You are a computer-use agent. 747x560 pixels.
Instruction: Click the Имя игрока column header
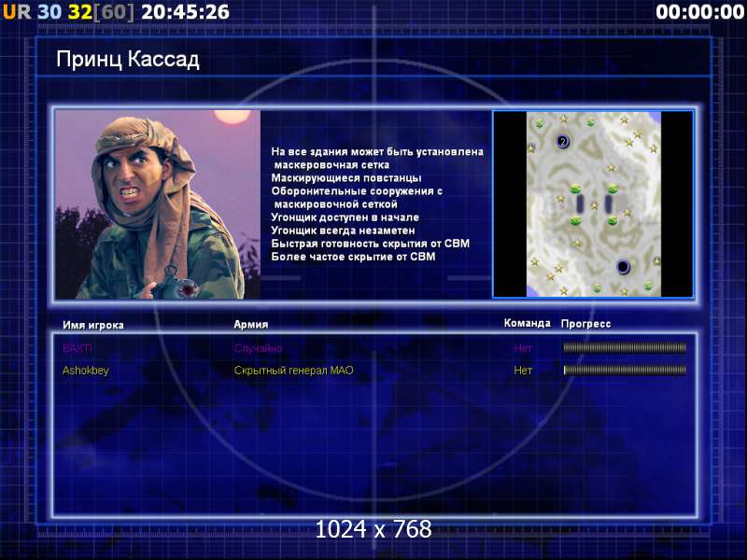tap(93, 325)
